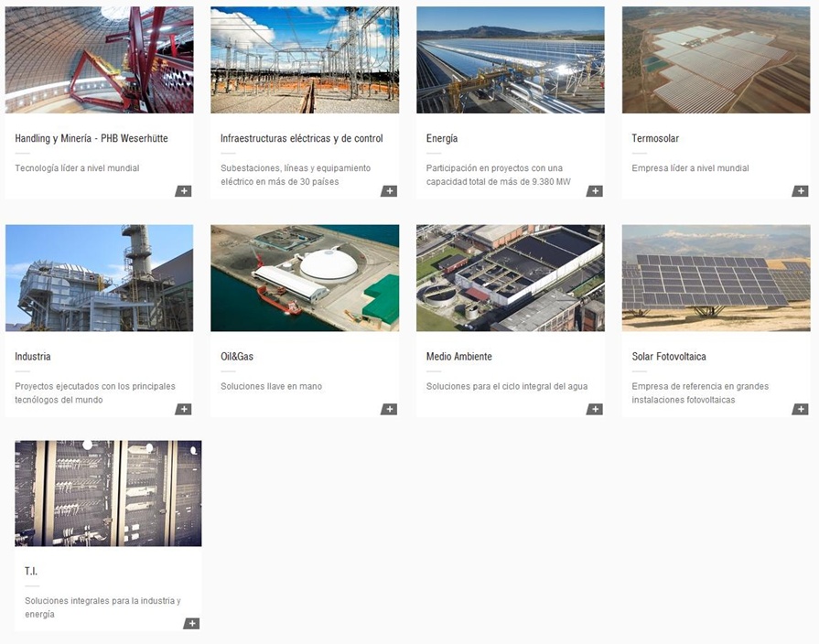This screenshot has height=644, width=819.
Task: Follow 'Infraestructuras eléctricas y de control' link
Action: (x=301, y=138)
